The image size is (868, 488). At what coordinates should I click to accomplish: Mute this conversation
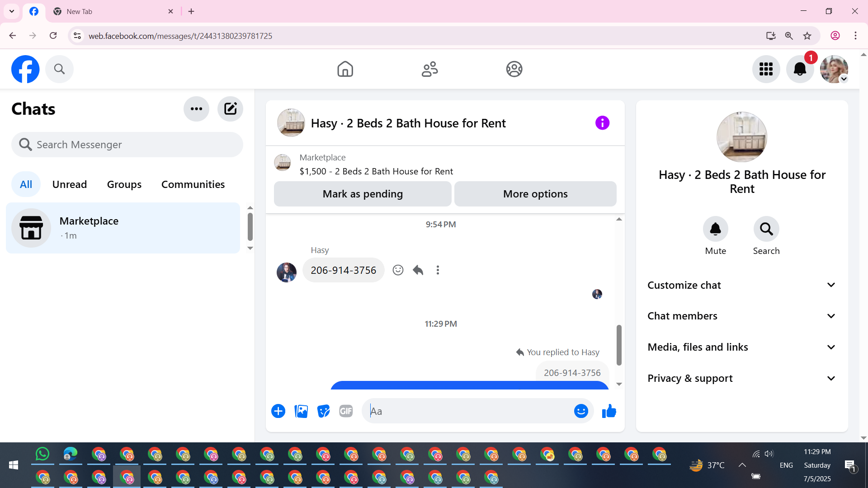tap(715, 230)
